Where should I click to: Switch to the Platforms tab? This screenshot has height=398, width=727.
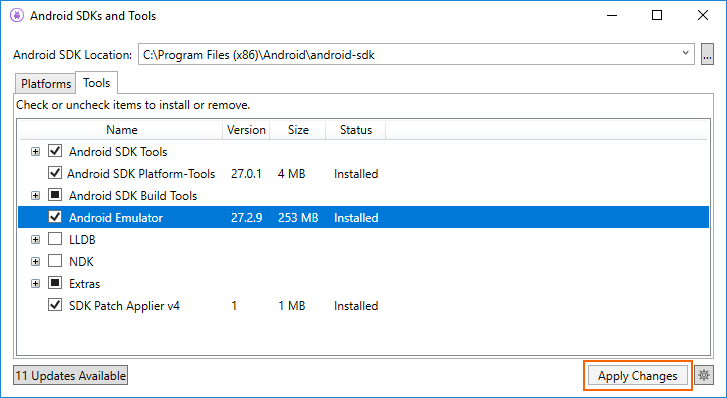(45, 83)
